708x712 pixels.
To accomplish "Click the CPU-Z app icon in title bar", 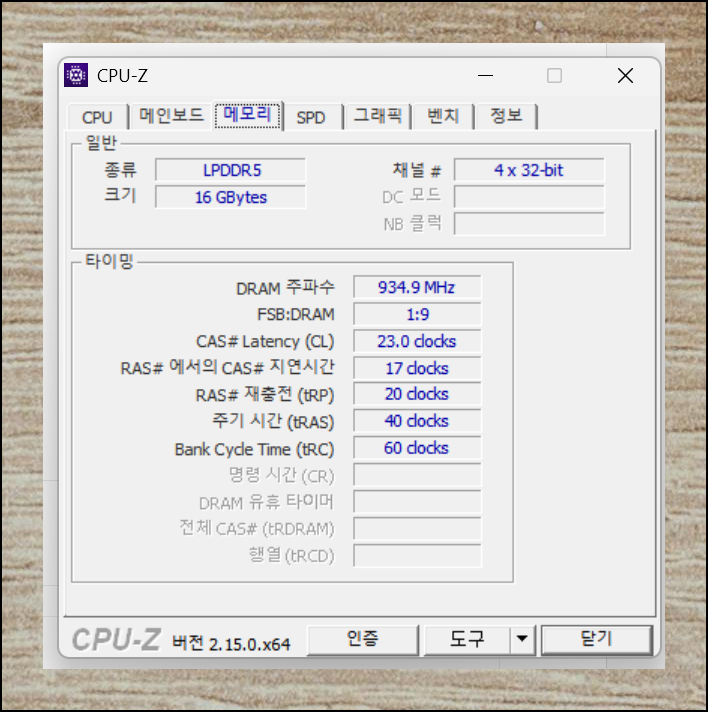I will tap(76, 75).
